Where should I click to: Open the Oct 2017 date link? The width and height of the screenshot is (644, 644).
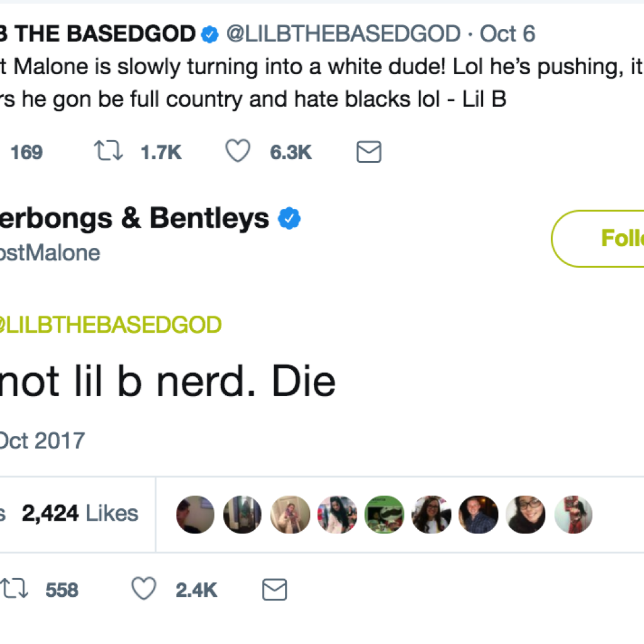point(42,440)
